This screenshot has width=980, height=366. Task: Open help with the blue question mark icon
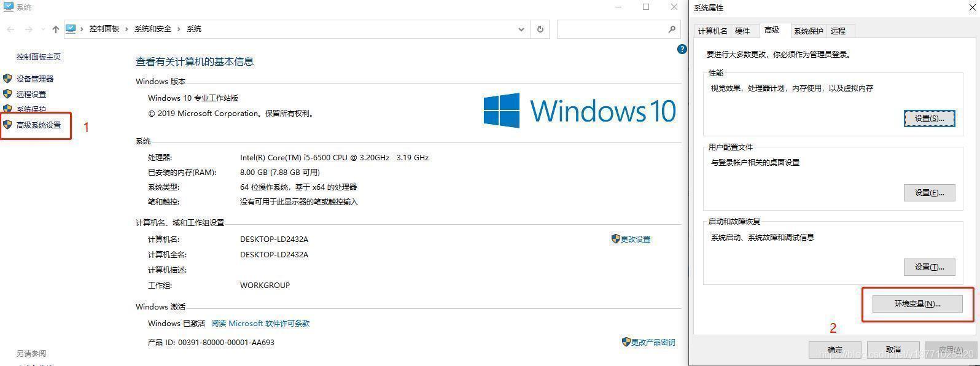click(x=682, y=49)
